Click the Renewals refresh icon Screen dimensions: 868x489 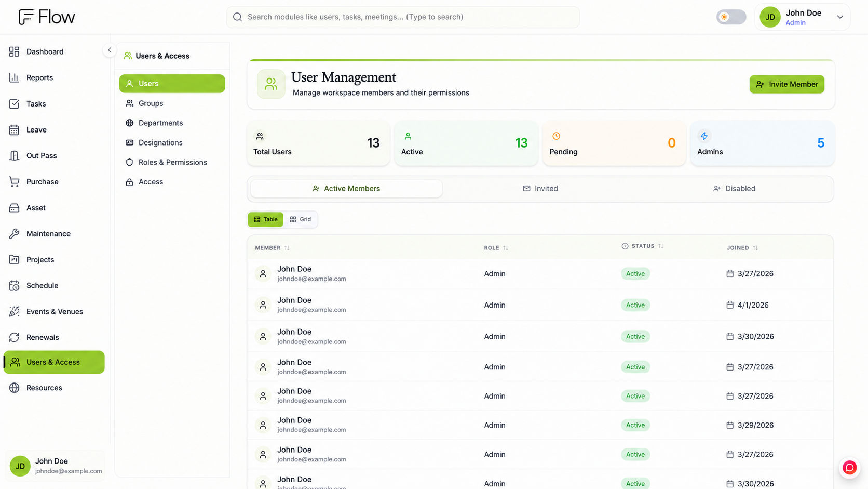click(x=14, y=337)
